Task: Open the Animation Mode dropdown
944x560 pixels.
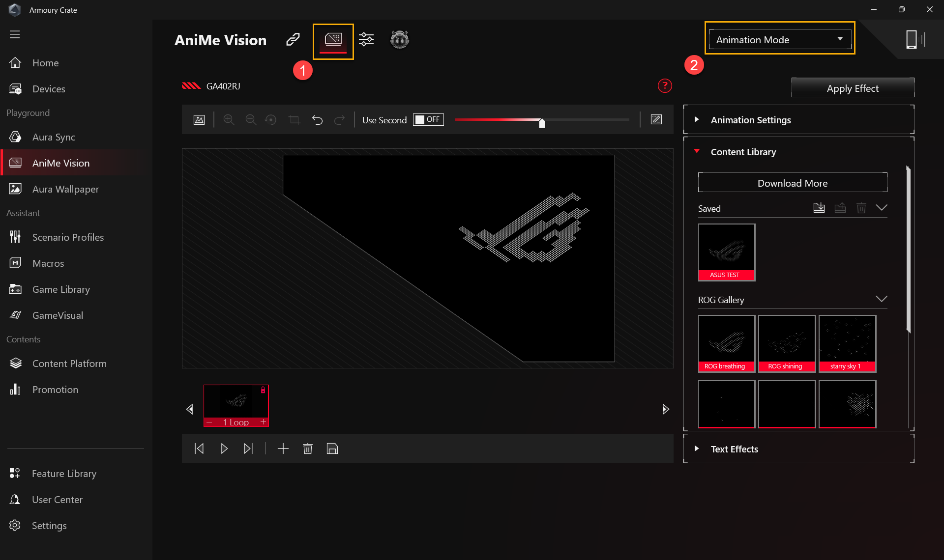Action: (x=780, y=39)
